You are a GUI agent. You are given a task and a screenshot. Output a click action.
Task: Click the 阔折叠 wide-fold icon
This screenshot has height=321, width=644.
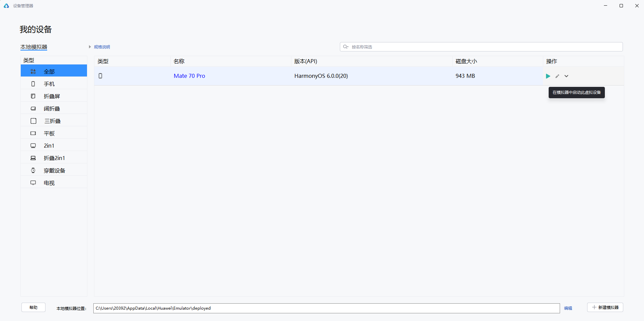point(33,109)
